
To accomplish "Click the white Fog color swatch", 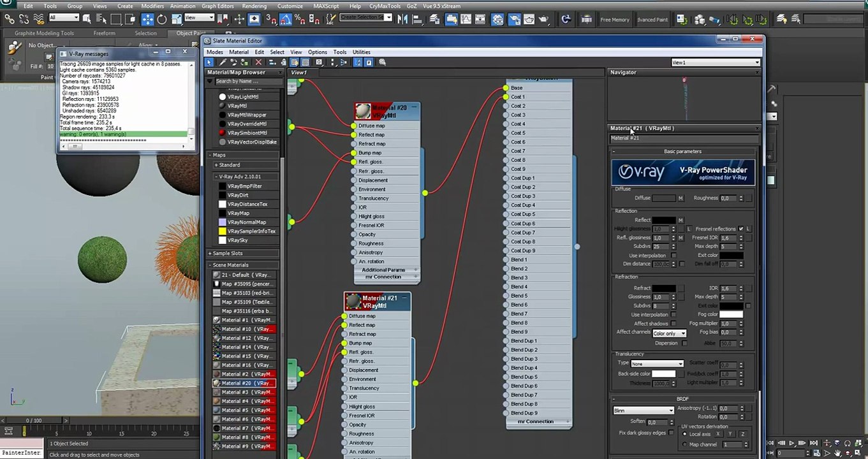I will [731, 314].
